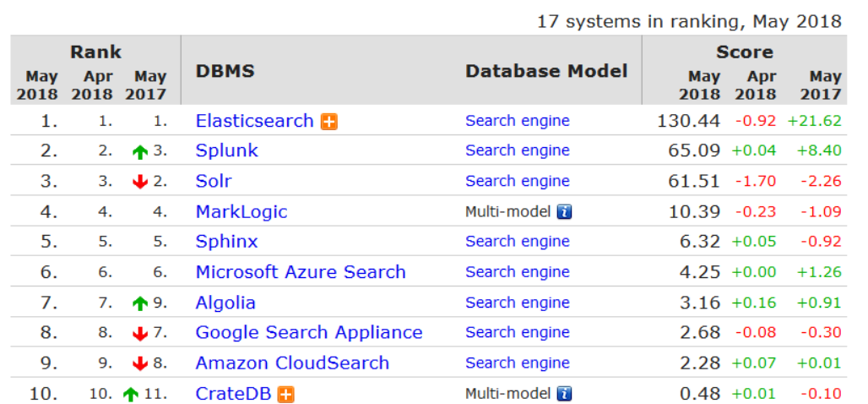868x404 pixels.
Task: Open the Splunk DBMS link
Action: pos(226,150)
